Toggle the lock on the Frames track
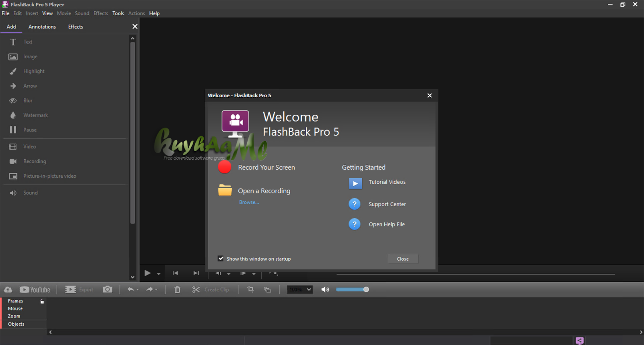 (x=42, y=301)
